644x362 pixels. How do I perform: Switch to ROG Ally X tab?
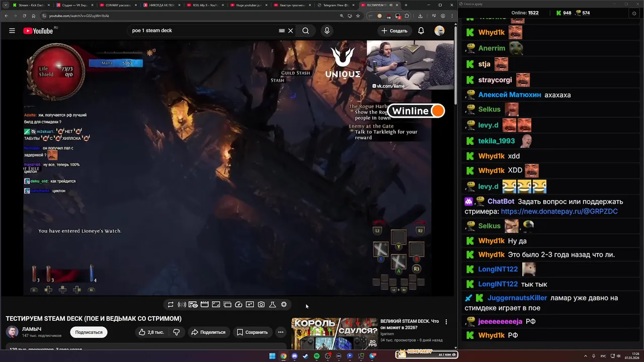(x=205, y=5)
